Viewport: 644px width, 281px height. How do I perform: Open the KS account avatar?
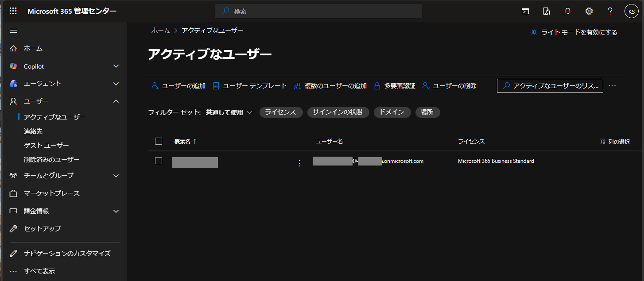click(x=631, y=12)
